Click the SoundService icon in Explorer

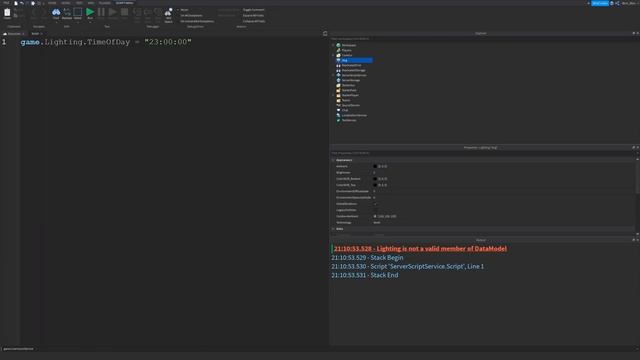[338, 105]
